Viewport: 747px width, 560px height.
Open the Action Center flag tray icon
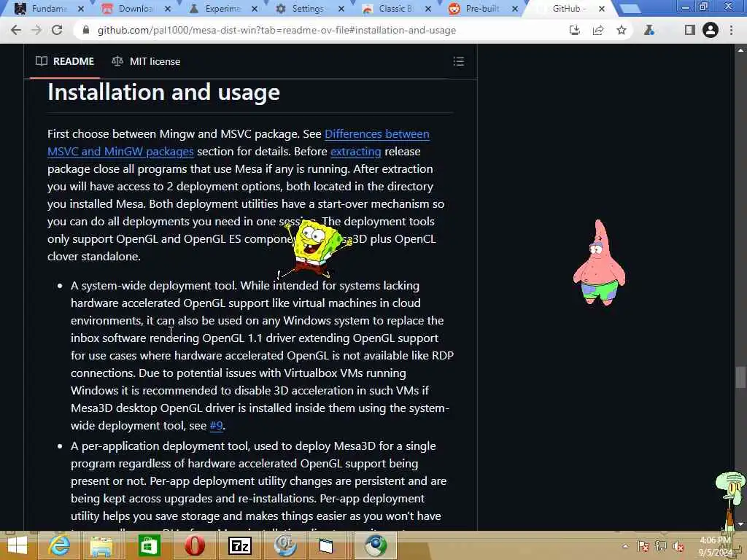pos(643,547)
